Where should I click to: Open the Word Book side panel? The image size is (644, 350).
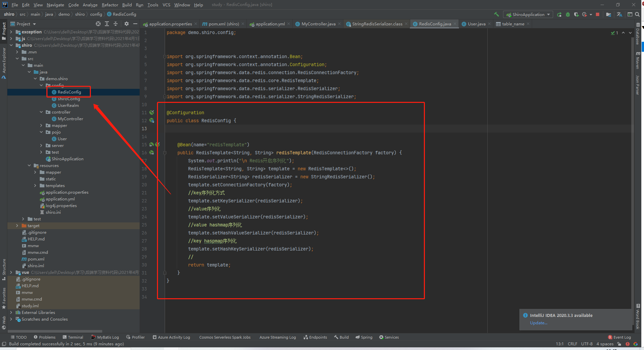[638, 317]
